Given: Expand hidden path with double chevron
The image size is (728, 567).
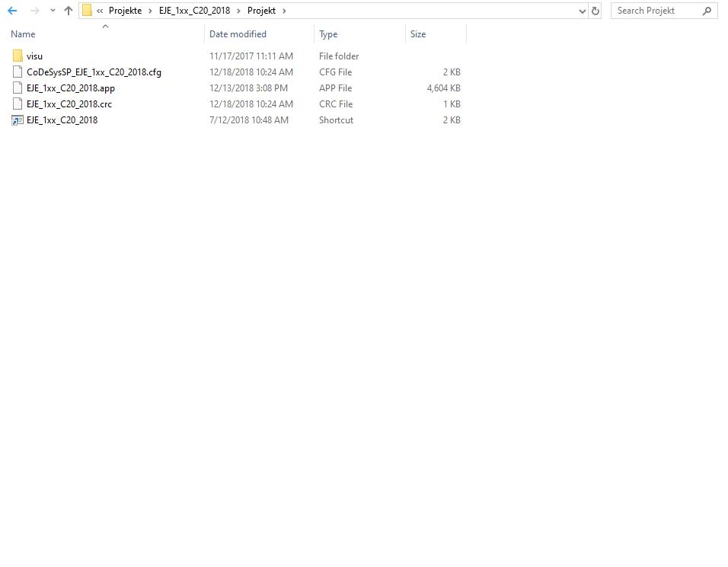Looking at the screenshot, I should 100,11.
